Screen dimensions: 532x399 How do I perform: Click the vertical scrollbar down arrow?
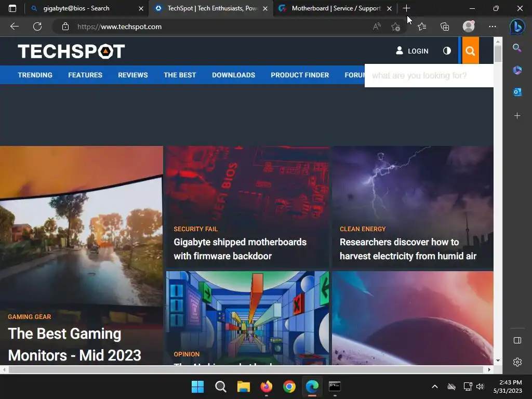tap(498, 361)
